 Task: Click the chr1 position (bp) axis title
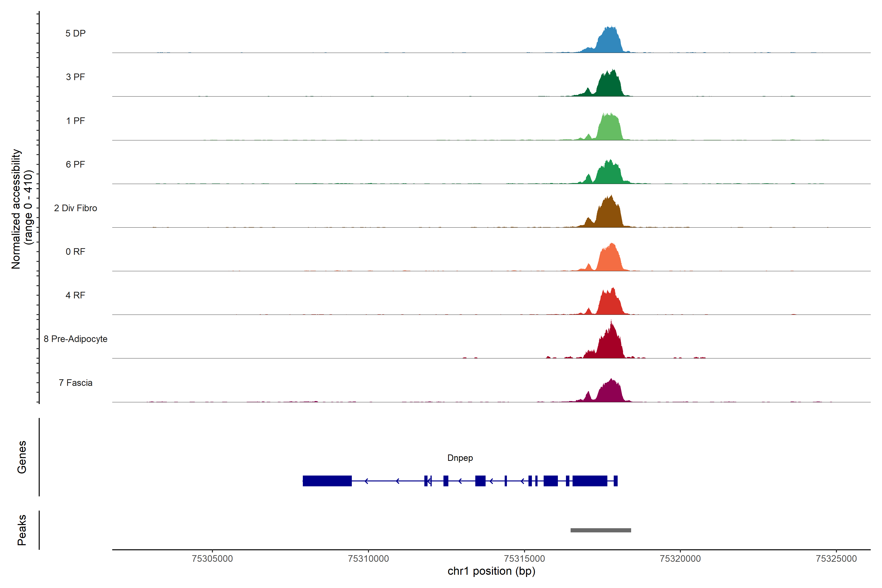[491, 571]
